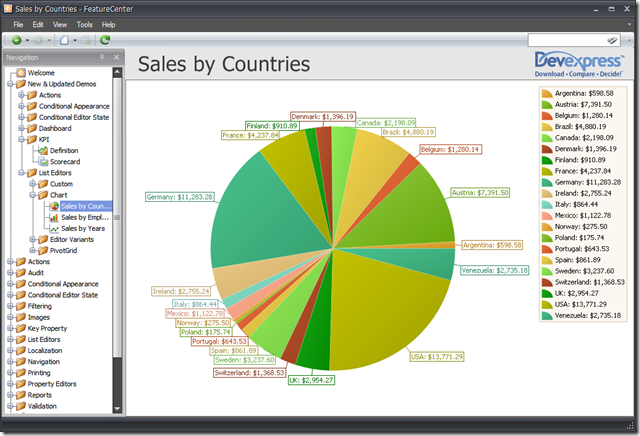Click the Printing folder icon
The height and width of the screenshot is (436, 640).
20,372
